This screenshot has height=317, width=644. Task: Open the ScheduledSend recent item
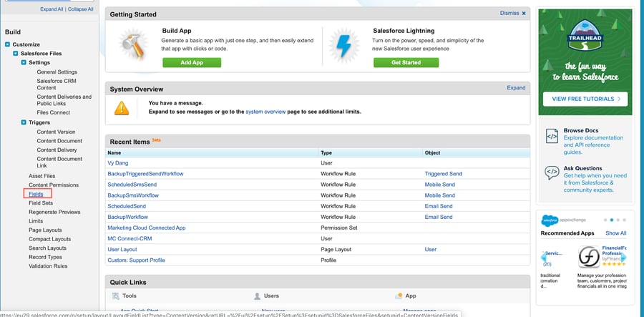pos(127,206)
